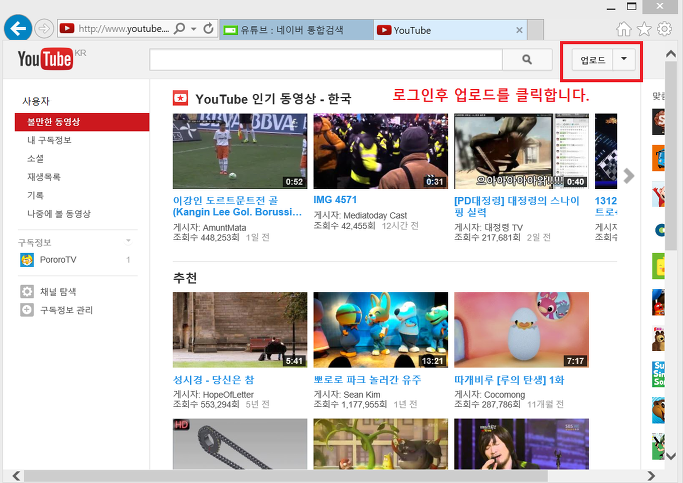Image resolution: width=683 pixels, height=483 pixels.
Task: Open the browser tools gear icon
Action: [664, 29]
